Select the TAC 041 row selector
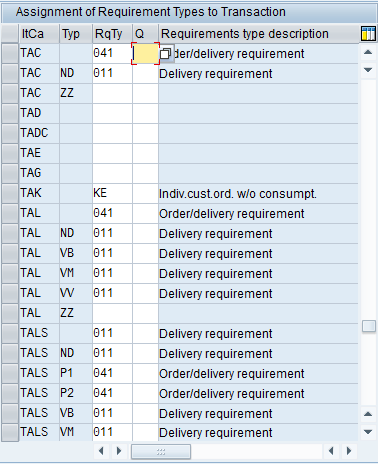The image size is (378, 464). click(x=10, y=53)
